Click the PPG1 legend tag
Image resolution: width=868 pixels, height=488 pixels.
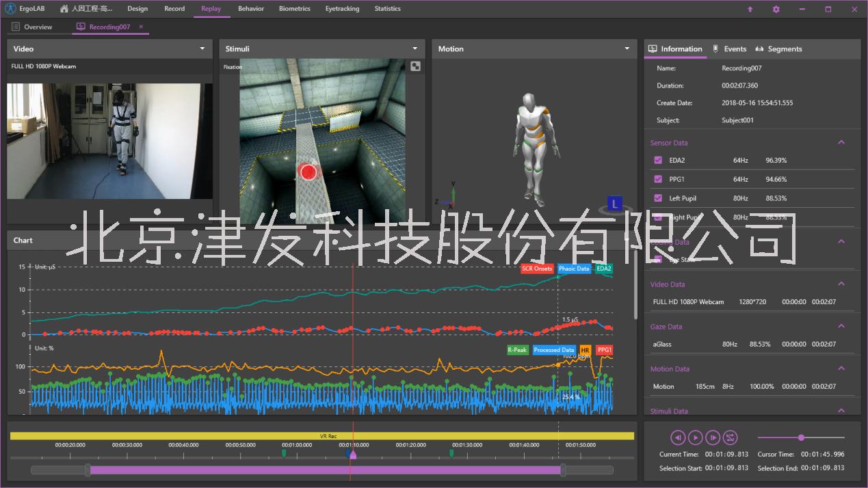tap(605, 350)
